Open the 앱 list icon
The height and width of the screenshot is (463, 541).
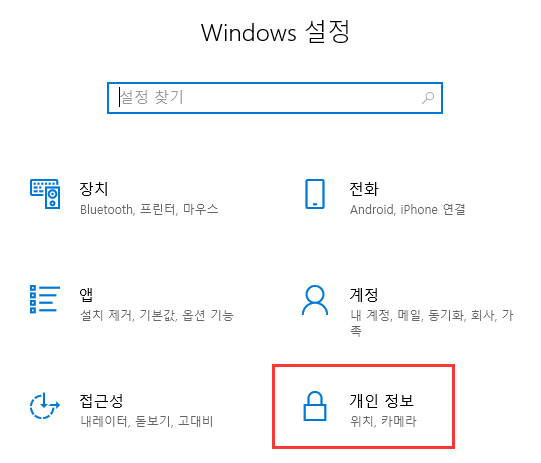click(x=45, y=299)
